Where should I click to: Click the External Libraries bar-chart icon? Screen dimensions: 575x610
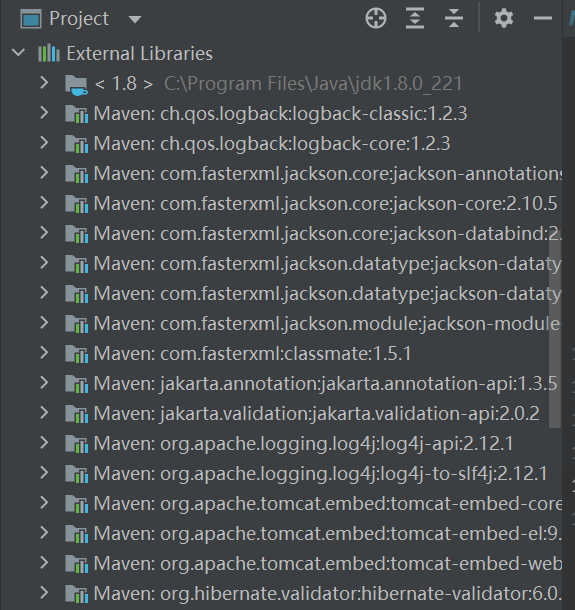point(49,53)
